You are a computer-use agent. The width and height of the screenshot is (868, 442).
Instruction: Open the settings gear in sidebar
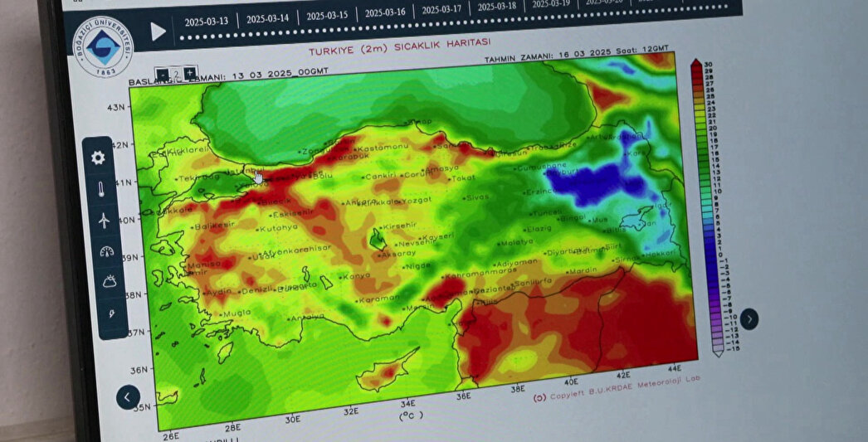point(98,158)
